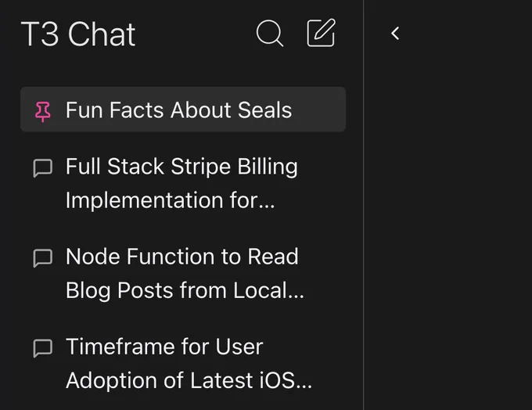The width and height of the screenshot is (532, 410).
Task: Open Timeframe for User Adoption chat
Action: click(183, 364)
